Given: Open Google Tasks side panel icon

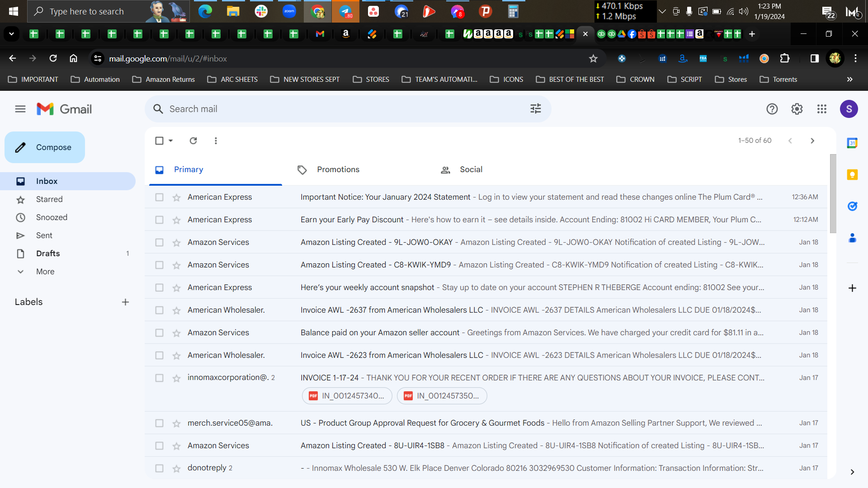Looking at the screenshot, I should pyautogui.click(x=852, y=206).
